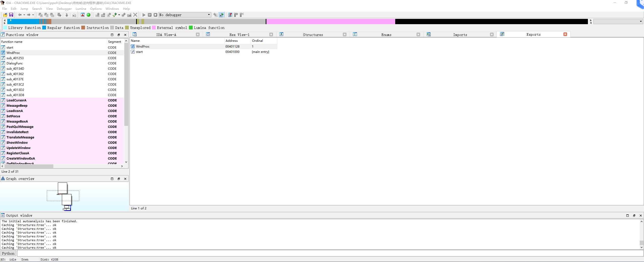Open the Options menu
The image size is (644, 262).
(96, 9)
